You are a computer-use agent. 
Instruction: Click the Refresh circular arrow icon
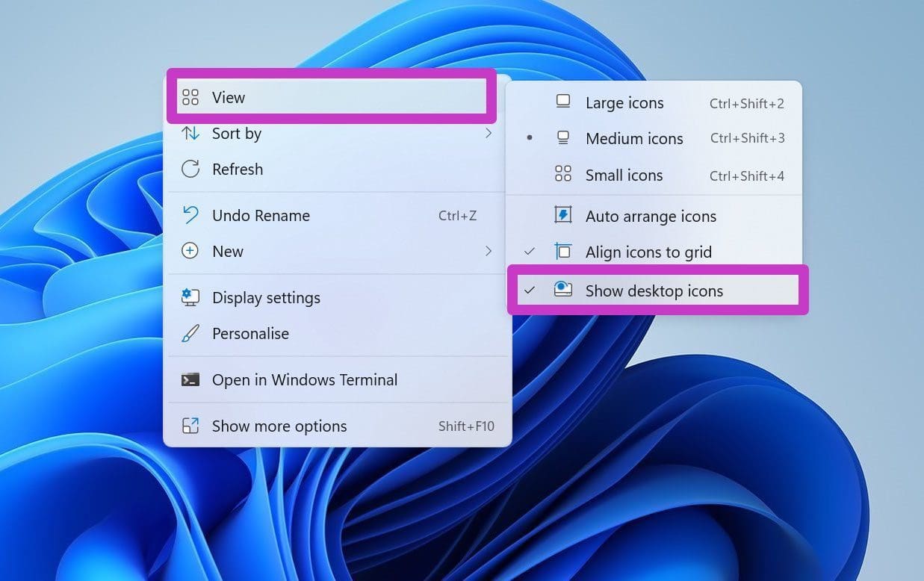[190, 169]
